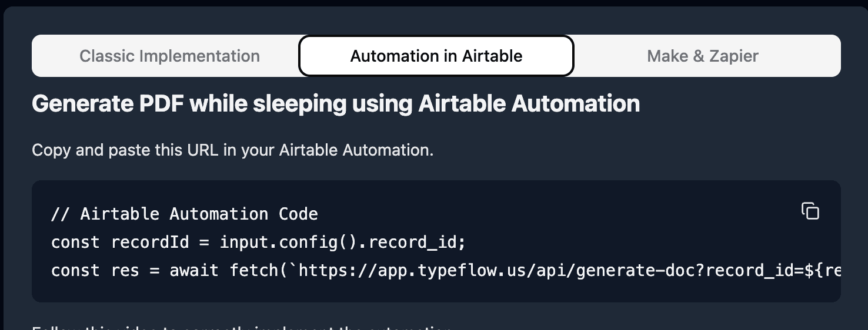Select the Automation in Airtable tab
868x330 pixels.
(x=436, y=56)
